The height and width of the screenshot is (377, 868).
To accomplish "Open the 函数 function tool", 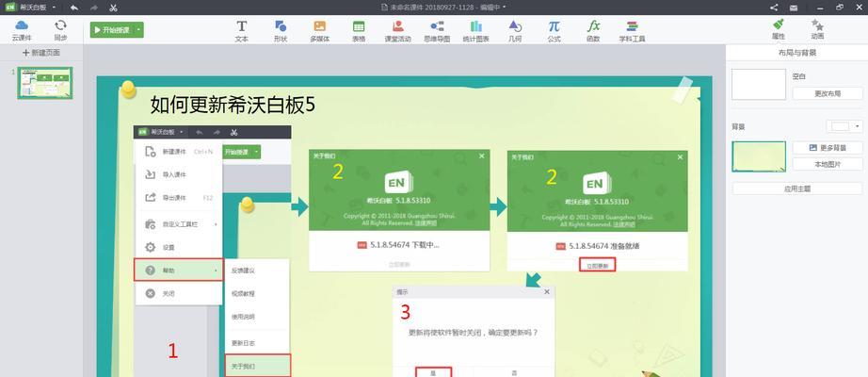I will click(x=593, y=31).
